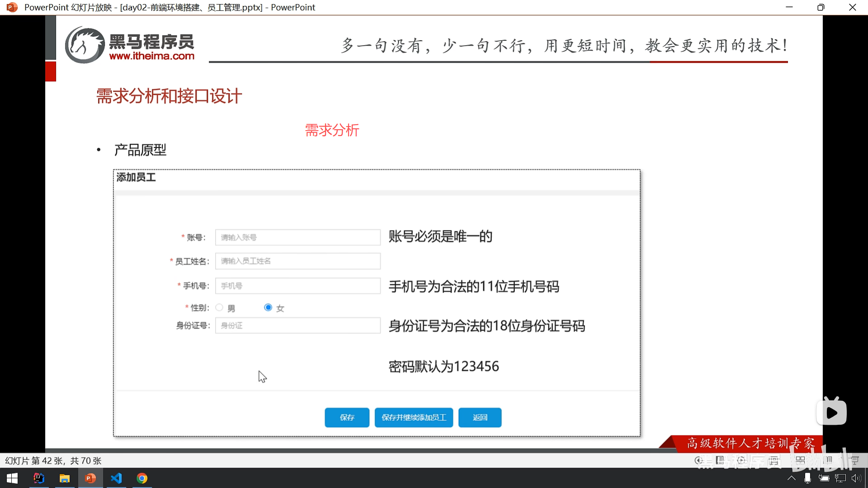Go to previous slide using status bar arrow

(x=698, y=460)
